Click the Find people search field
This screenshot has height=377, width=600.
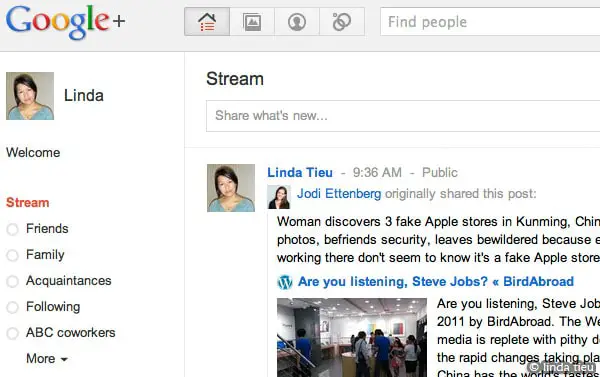pyautogui.click(x=490, y=22)
